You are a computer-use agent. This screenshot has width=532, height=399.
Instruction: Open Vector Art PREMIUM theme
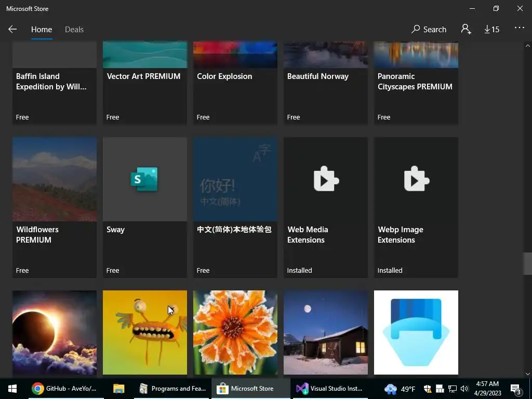tap(145, 83)
